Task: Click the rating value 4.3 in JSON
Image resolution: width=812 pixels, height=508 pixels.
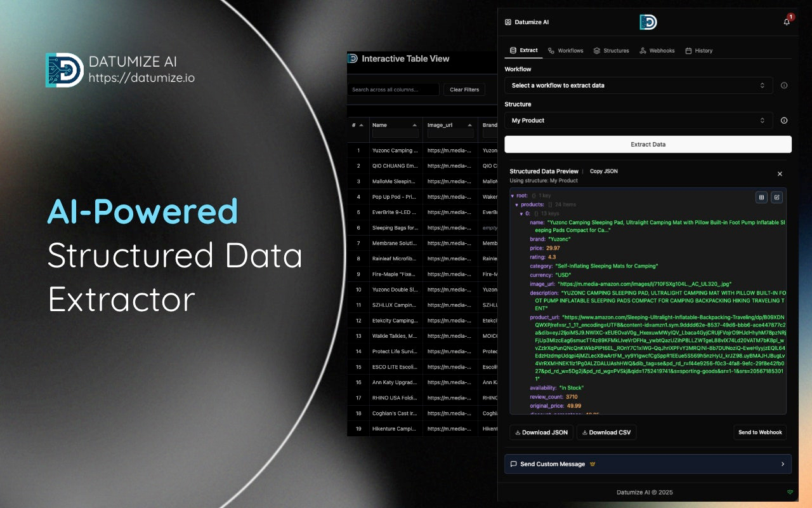Action: point(552,257)
